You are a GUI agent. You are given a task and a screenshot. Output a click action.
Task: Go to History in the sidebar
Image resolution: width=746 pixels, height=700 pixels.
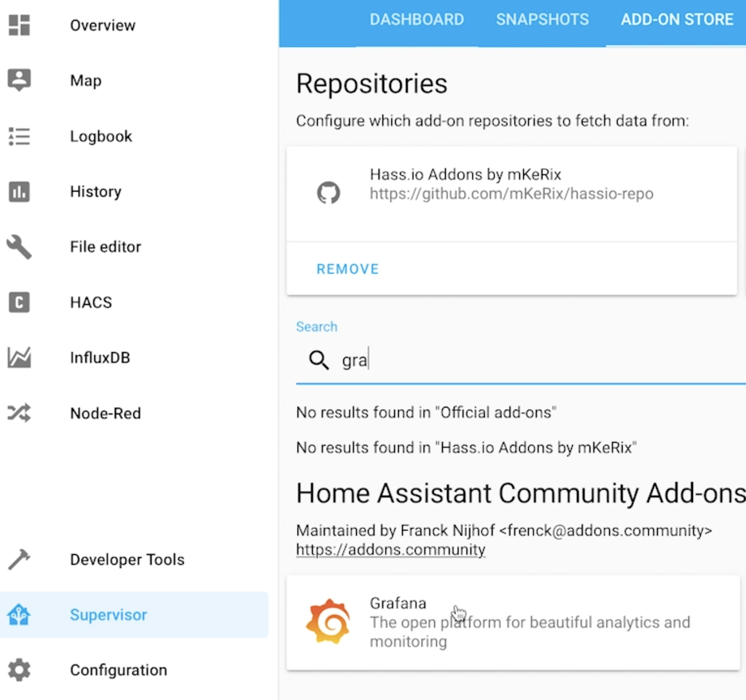pos(134,191)
